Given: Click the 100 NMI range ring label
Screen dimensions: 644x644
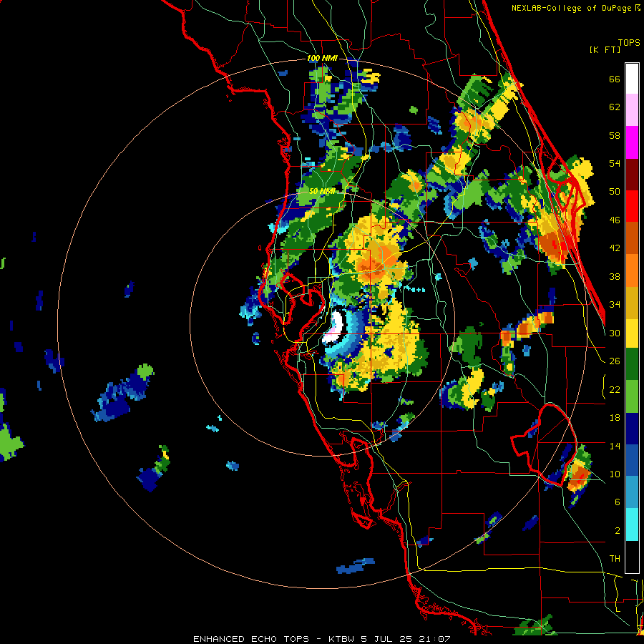Looking at the screenshot, I should [322, 59].
